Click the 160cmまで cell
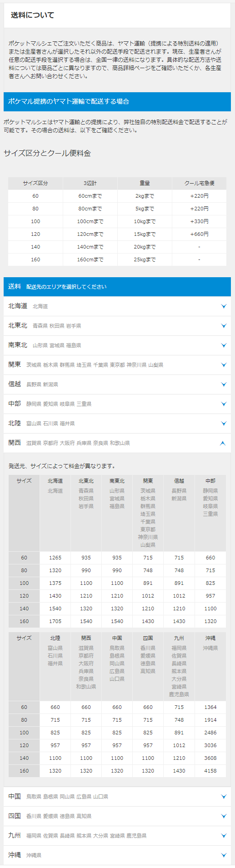The height and width of the screenshot is (868, 235). (x=90, y=259)
